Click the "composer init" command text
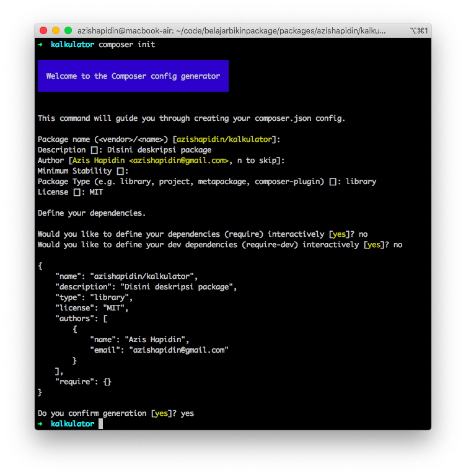 127,45
